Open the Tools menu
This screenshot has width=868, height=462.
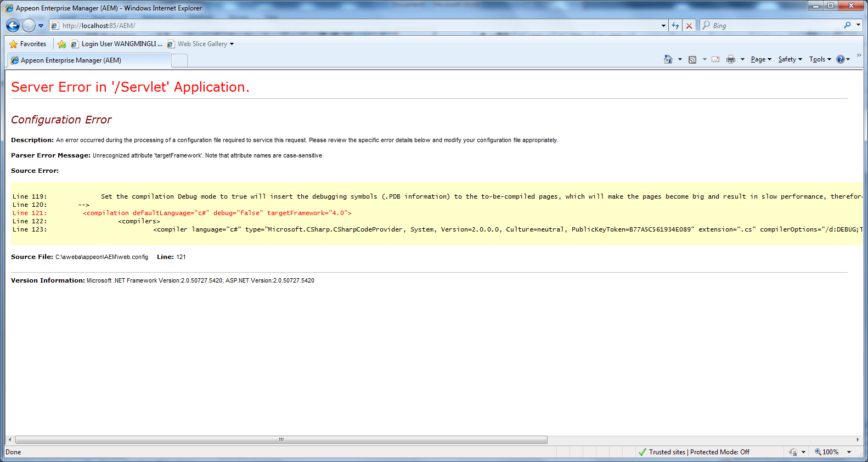pos(820,59)
